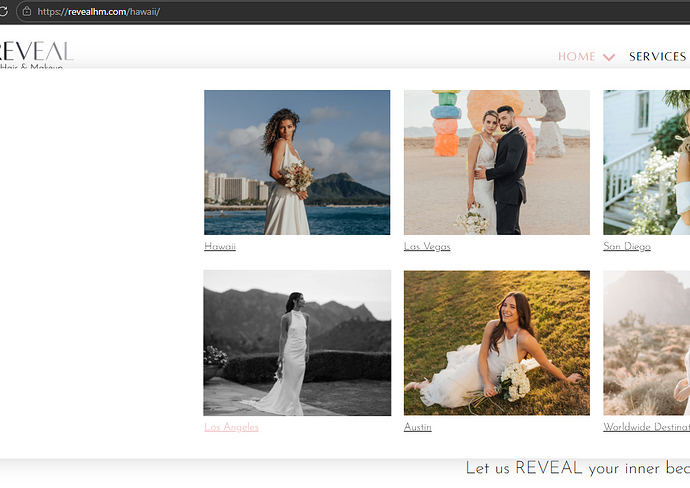Click the Austin bride on grass photo

coord(496,343)
